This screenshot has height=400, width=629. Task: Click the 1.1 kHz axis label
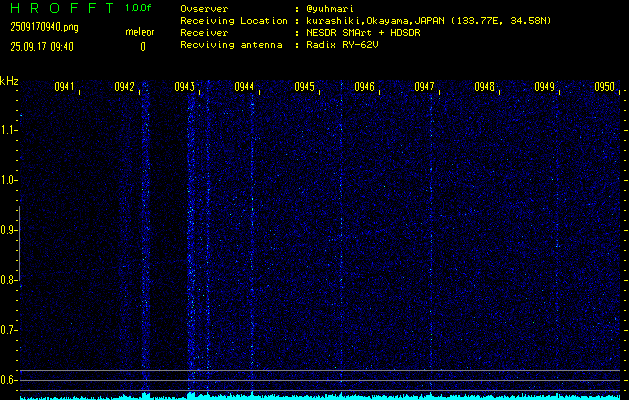click(x=8, y=130)
